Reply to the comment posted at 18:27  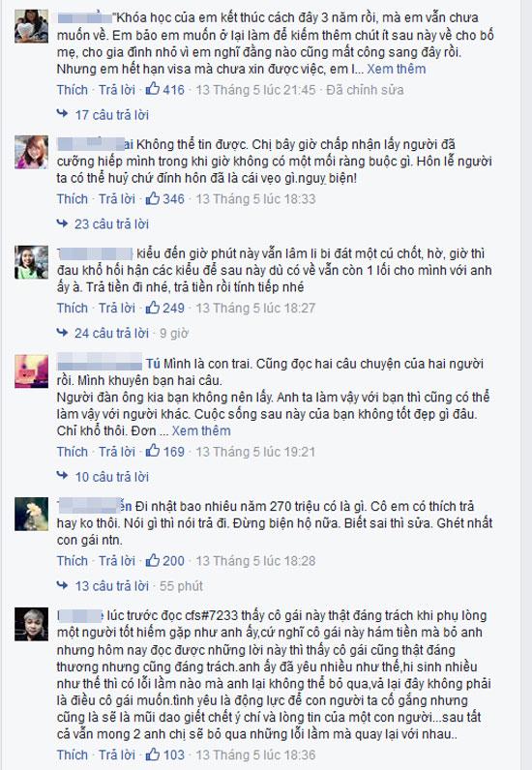click(x=116, y=308)
